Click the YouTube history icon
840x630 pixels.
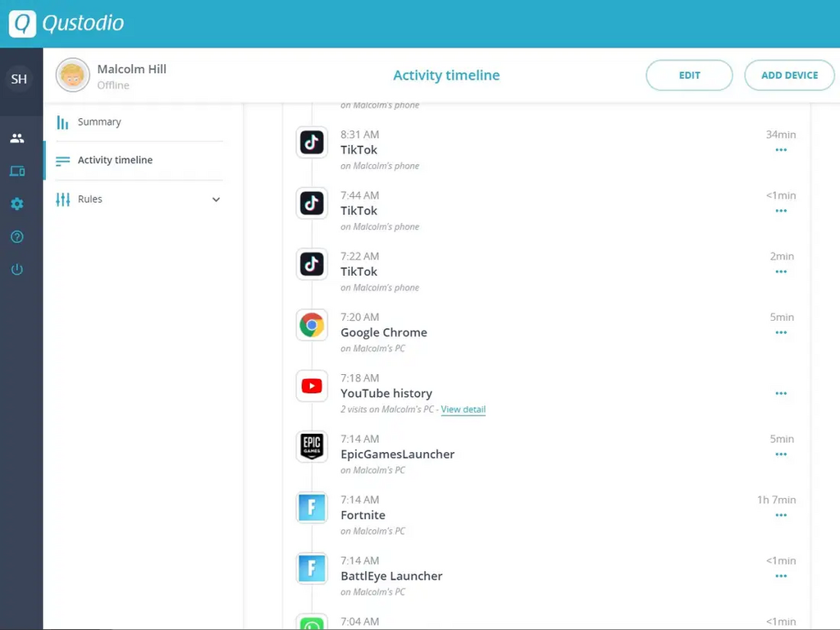pos(312,386)
